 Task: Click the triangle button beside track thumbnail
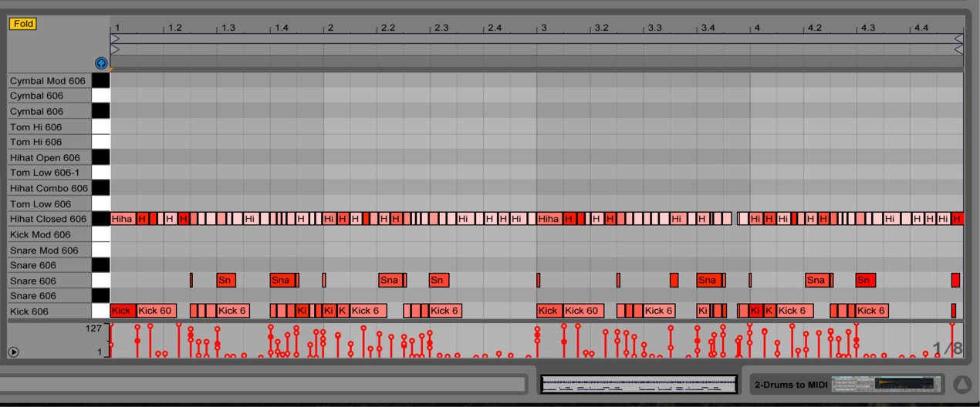tap(961, 384)
